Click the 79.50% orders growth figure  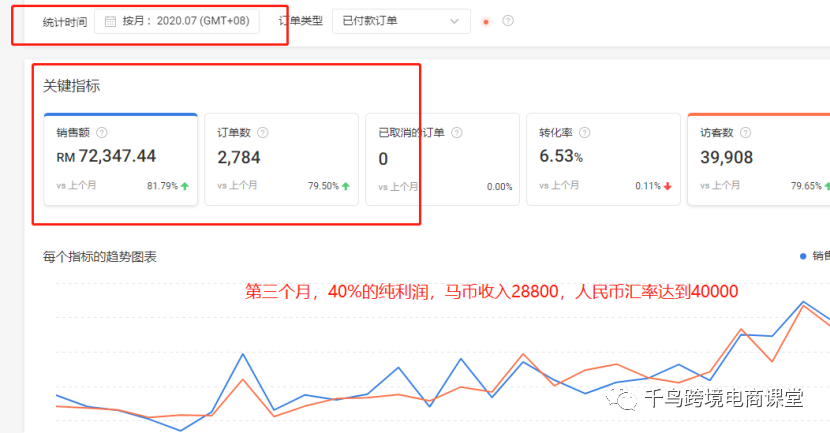(323, 186)
